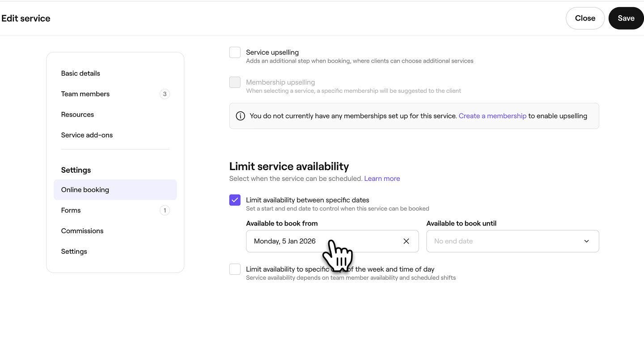Toggle the Membership upselling checkbox

pos(235,82)
